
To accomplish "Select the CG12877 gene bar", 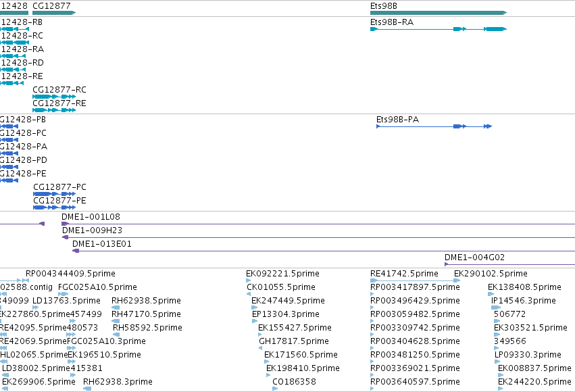I will click(x=54, y=13).
